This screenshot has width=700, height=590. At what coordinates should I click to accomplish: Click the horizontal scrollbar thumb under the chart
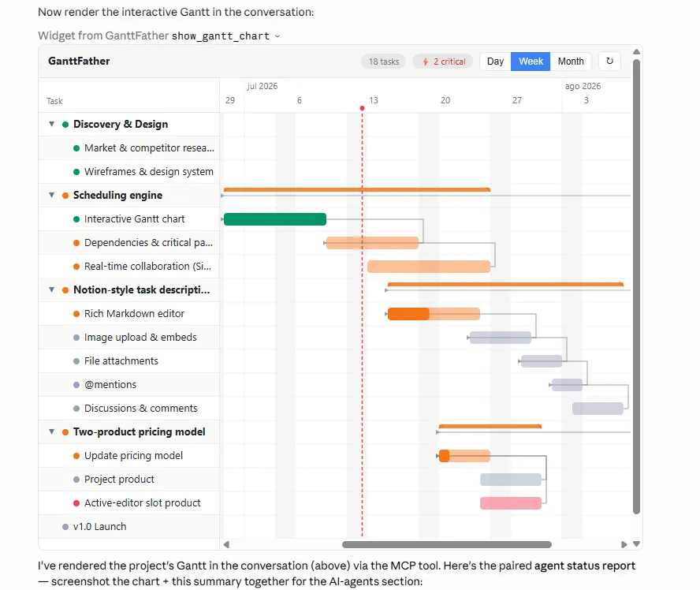447,544
